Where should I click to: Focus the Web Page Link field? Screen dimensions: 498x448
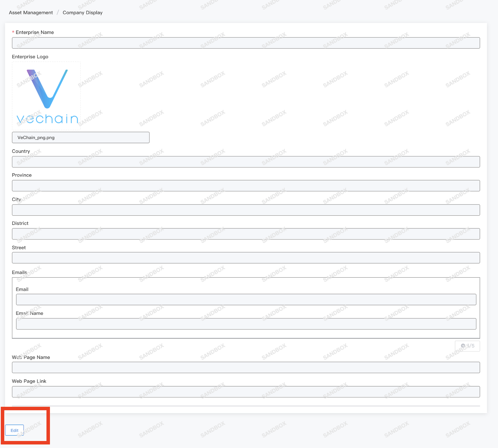(246, 392)
